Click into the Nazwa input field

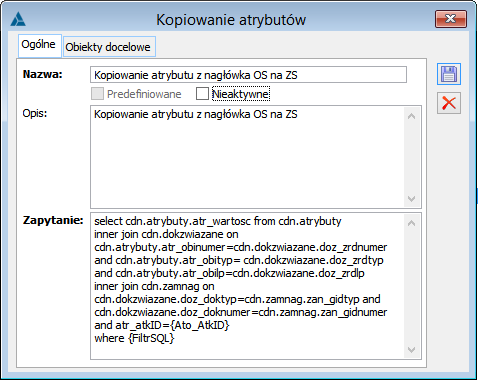[248, 75]
